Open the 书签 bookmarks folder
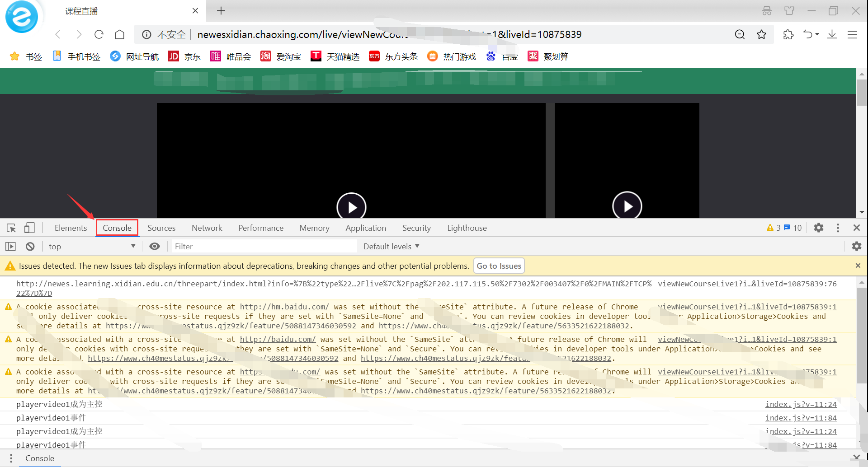This screenshot has width=868, height=467. point(26,56)
